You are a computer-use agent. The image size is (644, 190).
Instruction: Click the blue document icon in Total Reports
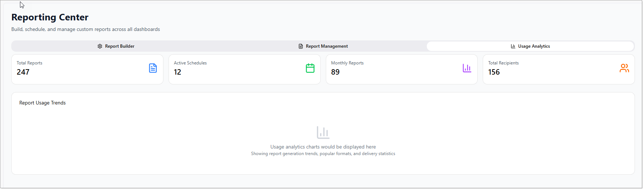[x=153, y=68]
